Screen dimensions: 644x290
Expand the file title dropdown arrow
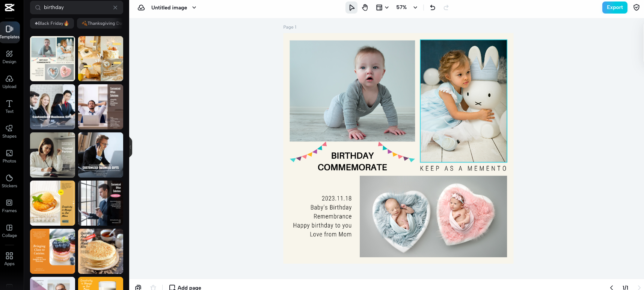coord(194,8)
